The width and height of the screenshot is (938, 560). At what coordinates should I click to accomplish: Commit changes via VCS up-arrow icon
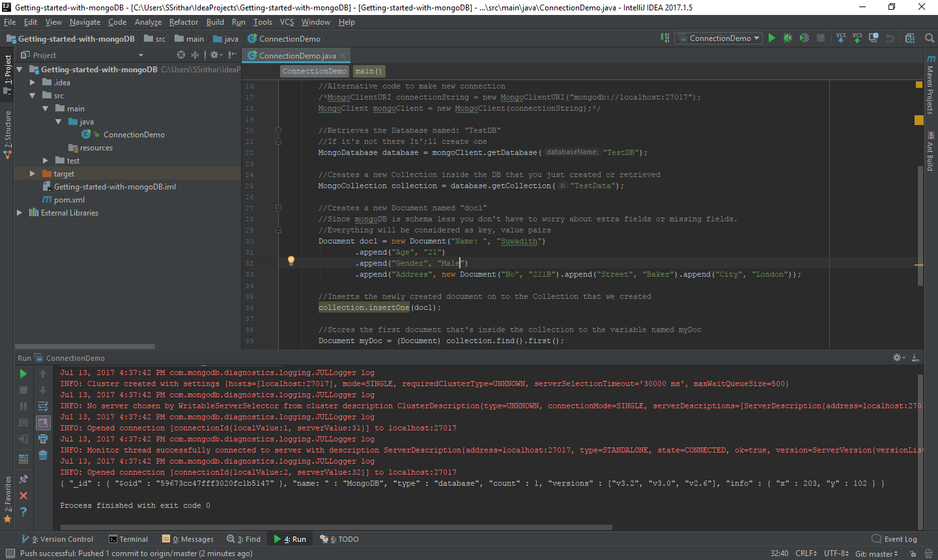(x=857, y=38)
